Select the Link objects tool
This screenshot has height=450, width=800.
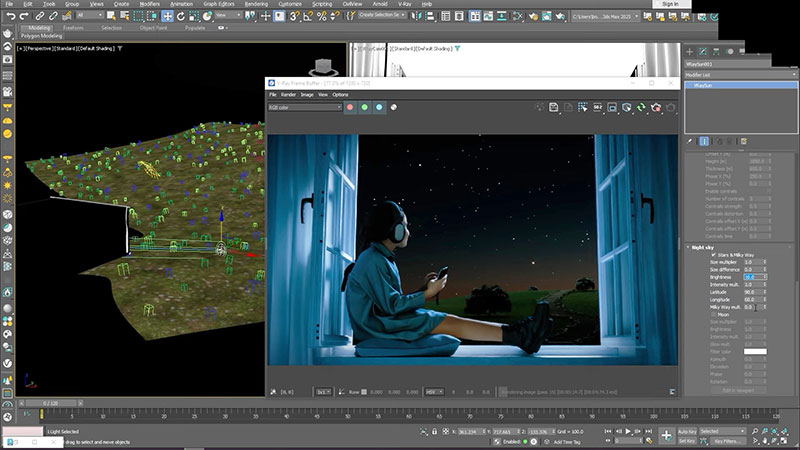coord(40,16)
